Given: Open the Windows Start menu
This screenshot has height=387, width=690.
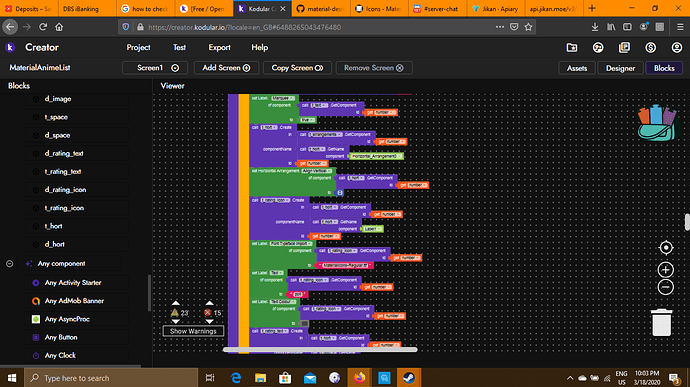Looking at the screenshot, I should click(x=12, y=378).
